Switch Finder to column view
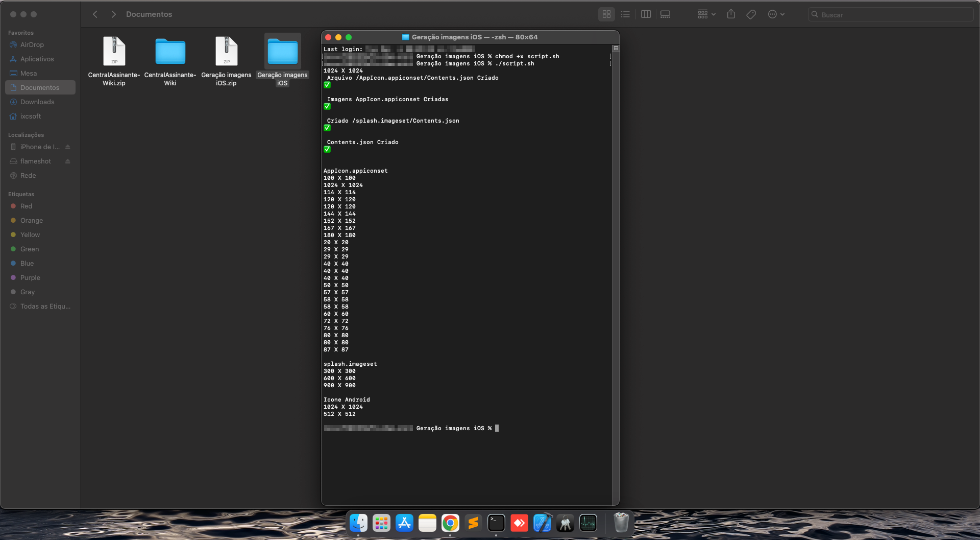 [646, 14]
